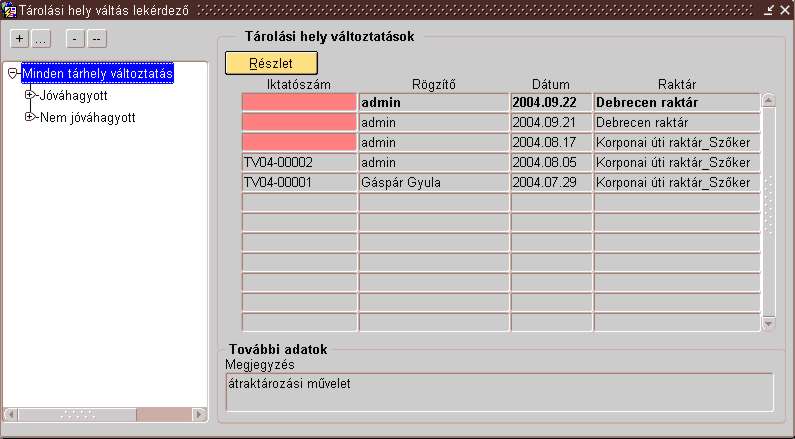The width and height of the screenshot is (795, 439).
Task: Click Korponai úti raktár_Szőker in 2004.08.17 row
Action: 677,142
